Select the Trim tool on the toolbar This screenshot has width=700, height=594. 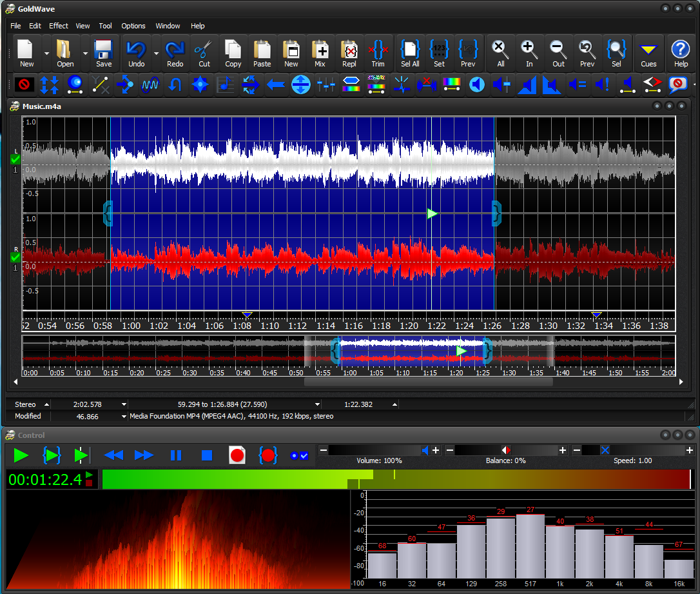coord(378,54)
